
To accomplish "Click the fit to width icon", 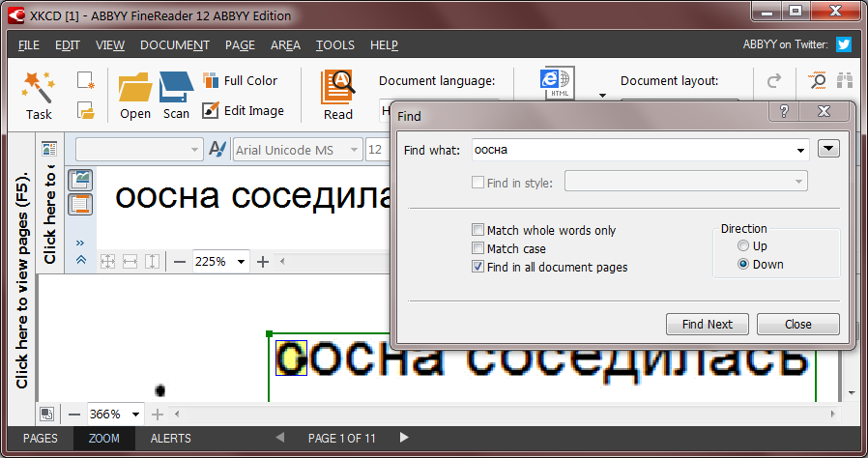I will pos(130,261).
